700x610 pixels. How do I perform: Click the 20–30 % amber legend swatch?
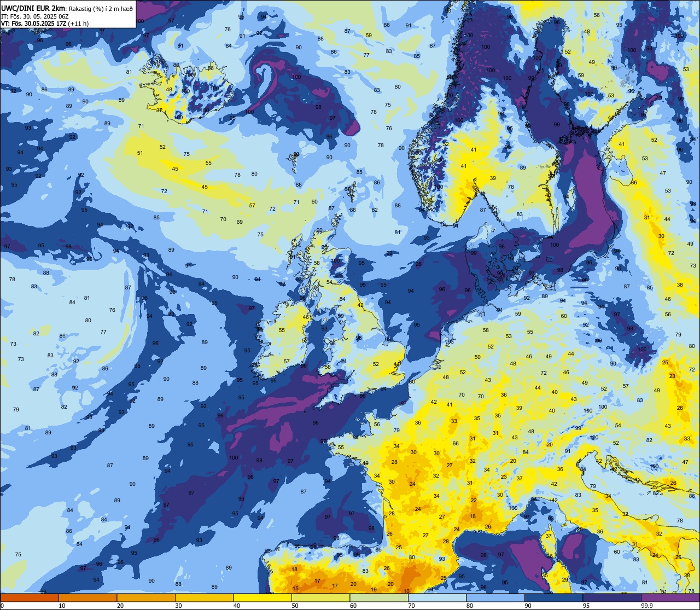(x=145, y=597)
